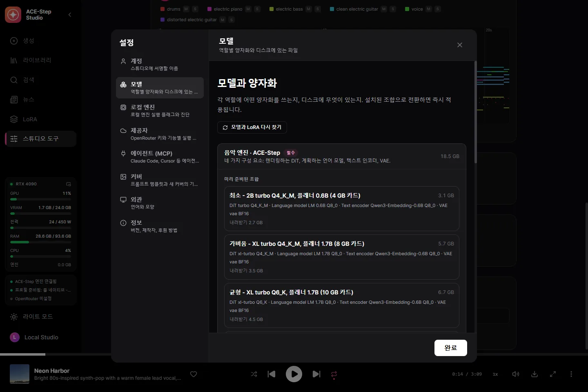Click 내려받기 4.5 GB text
This screenshot has height=392, width=588.
[x=246, y=319]
